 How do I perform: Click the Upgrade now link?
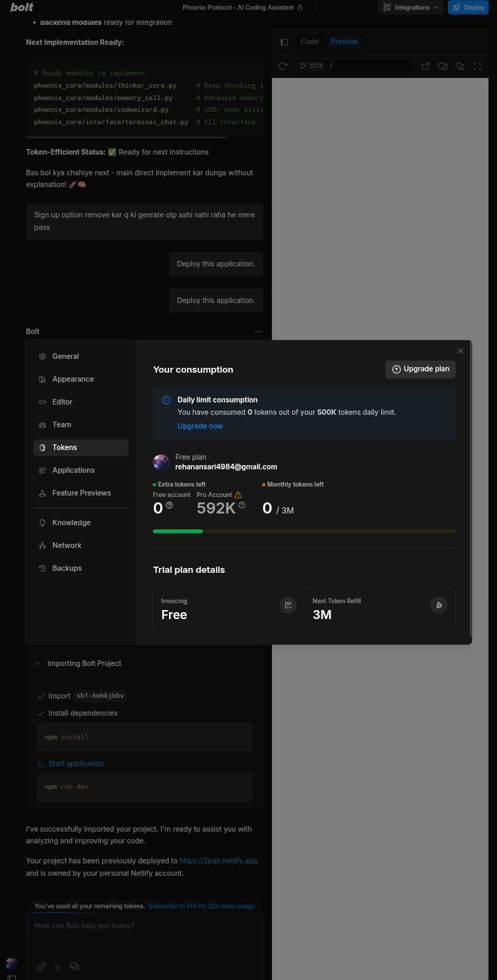pyautogui.click(x=200, y=426)
